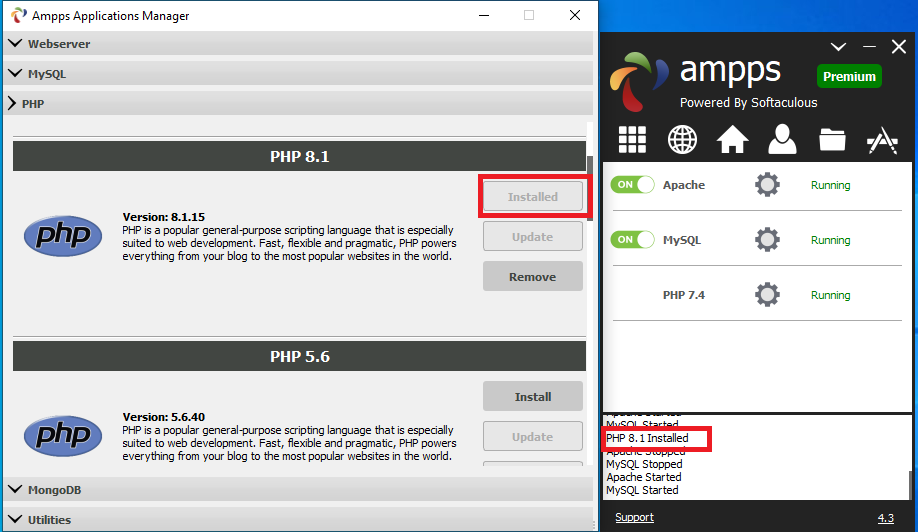
Task: Open the globe localhost icon in Ampps
Action: 682,140
